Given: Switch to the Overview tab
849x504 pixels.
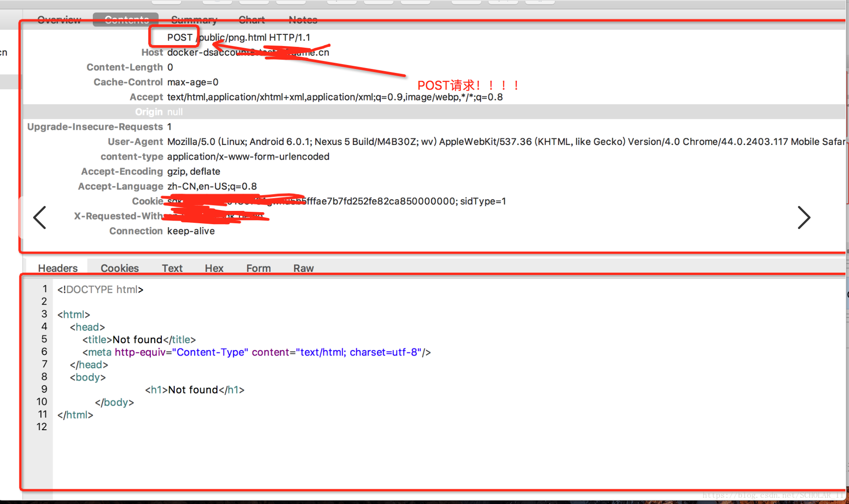Looking at the screenshot, I should point(59,19).
